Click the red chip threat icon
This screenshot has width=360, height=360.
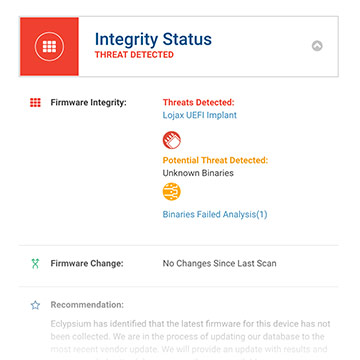coord(172,140)
